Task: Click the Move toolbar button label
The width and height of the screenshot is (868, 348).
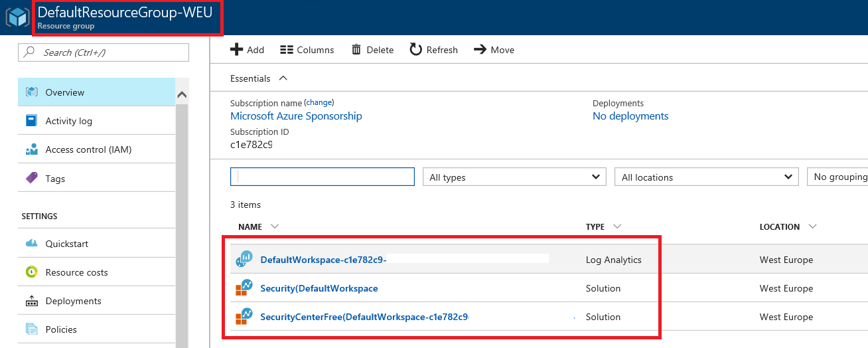Action: point(502,50)
